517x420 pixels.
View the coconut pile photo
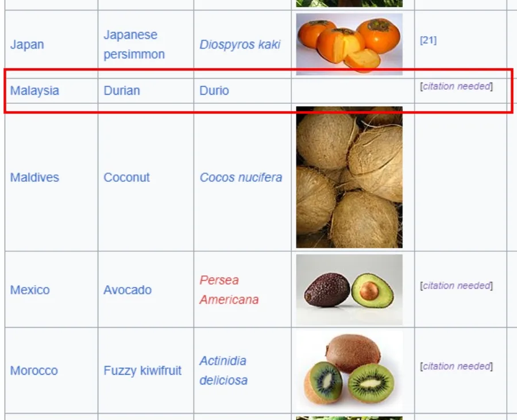(x=349, y=177)
